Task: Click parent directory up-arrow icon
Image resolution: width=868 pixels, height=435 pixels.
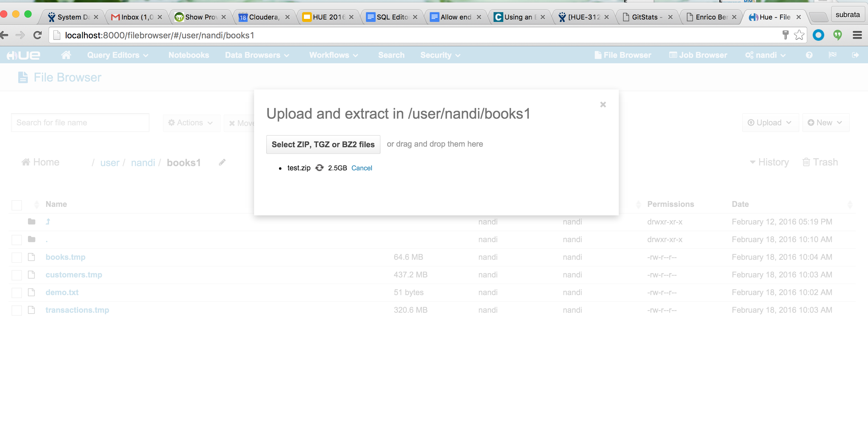Action: pos(48,221)
